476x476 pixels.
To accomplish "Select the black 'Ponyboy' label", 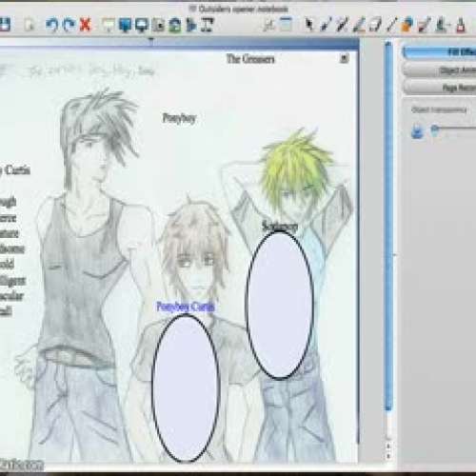I will 179,118.
